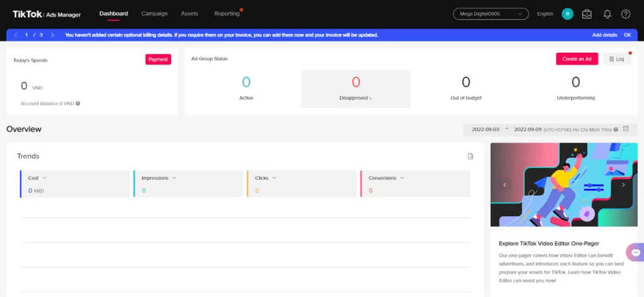Open Explore TikTok Video Editor One-Pager article
644x297 pixels.
548,243
